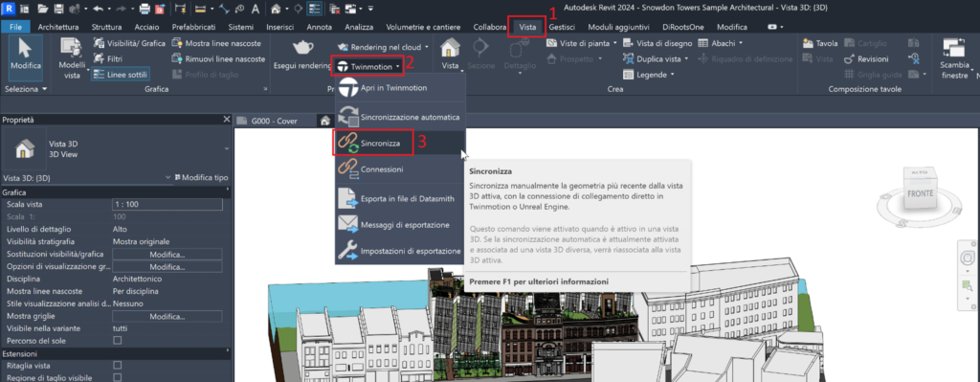Switch to the G000 - Cover view tab

274,121
